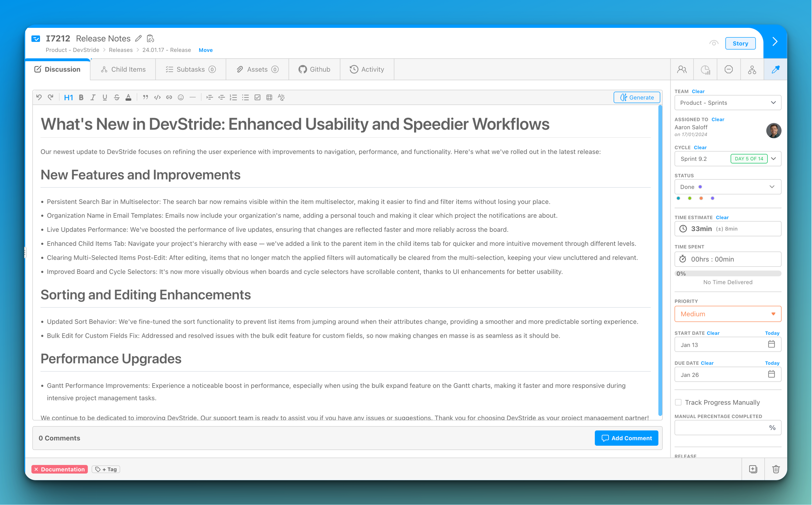Insert a checklist with the checkbox icon
This screenshot has height=505, width=812.
point(257,97)
